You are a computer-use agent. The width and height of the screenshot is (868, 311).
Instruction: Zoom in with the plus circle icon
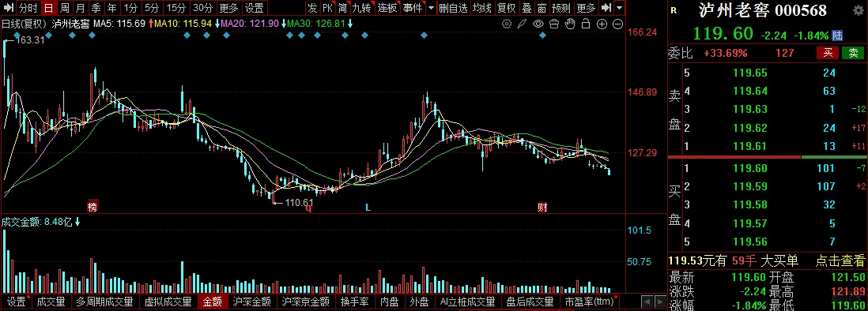[x=602, y=24]
